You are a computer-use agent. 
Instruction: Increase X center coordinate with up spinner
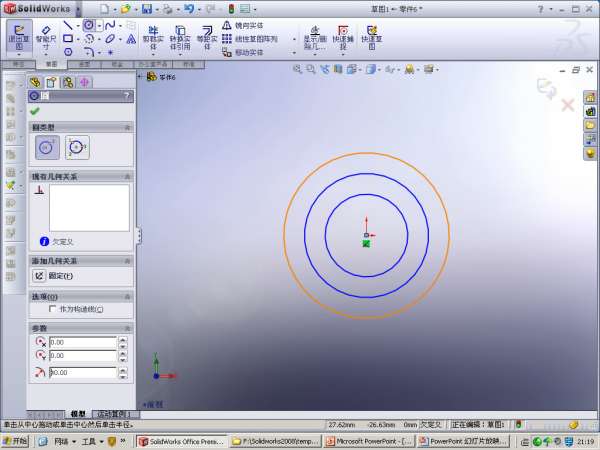point(123,339)
